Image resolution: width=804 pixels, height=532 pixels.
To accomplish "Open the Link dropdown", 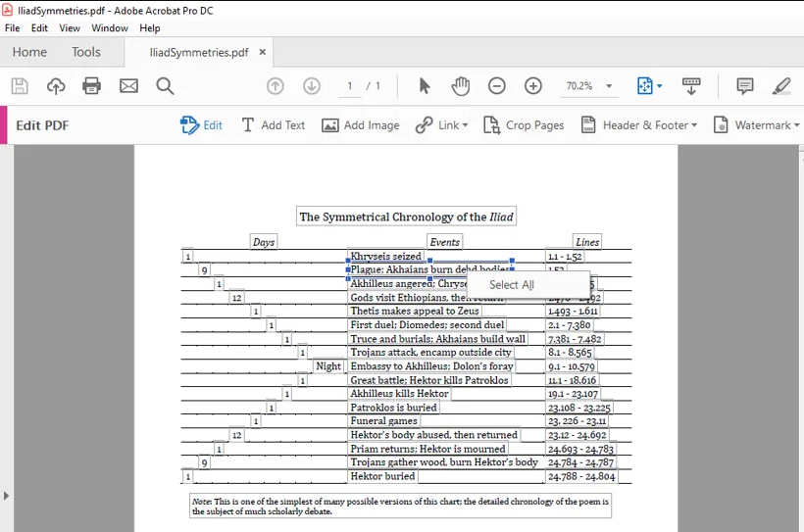I will [441, 125].
